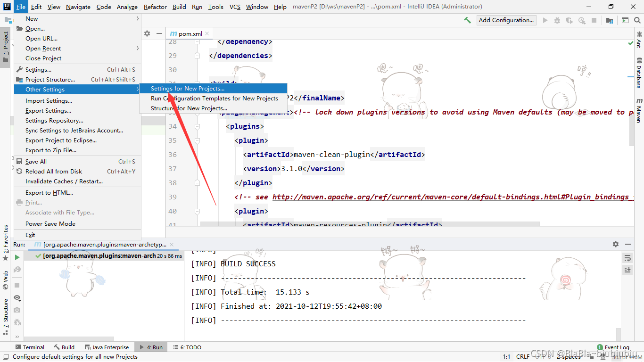Screen dimensions: 644x362
Task: Expand the Open Recent submenu
Action: (78, 49)
